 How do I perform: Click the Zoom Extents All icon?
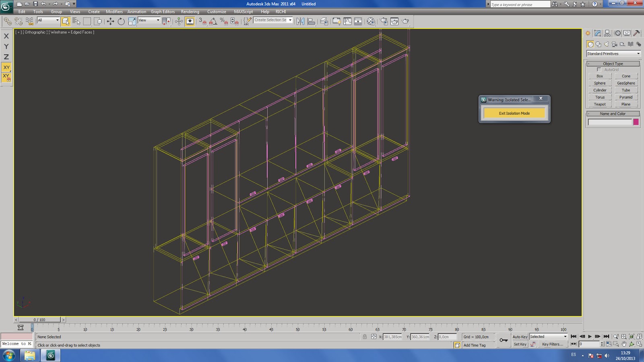click(639, 337)
